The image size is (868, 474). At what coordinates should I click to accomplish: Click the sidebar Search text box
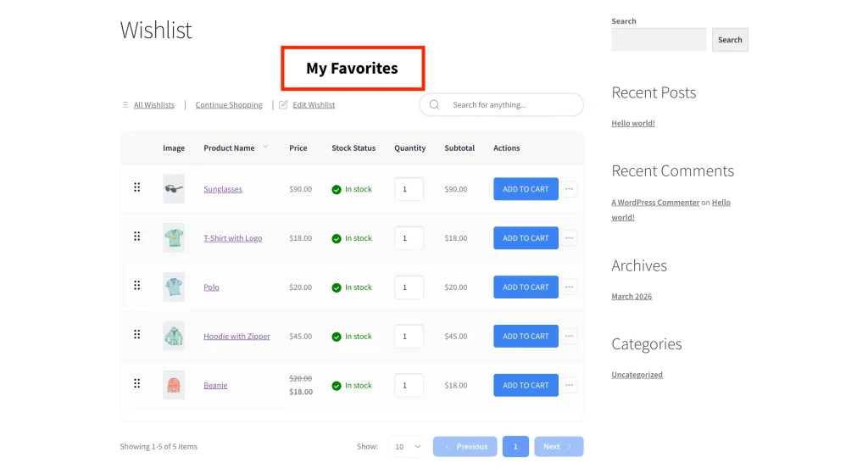click(x=659, y=40)
